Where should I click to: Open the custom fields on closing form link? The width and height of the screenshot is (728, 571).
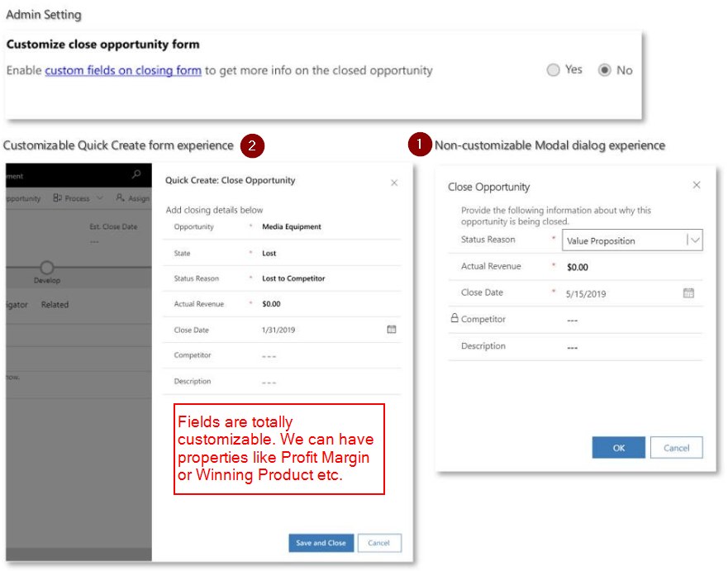(123, 70)
